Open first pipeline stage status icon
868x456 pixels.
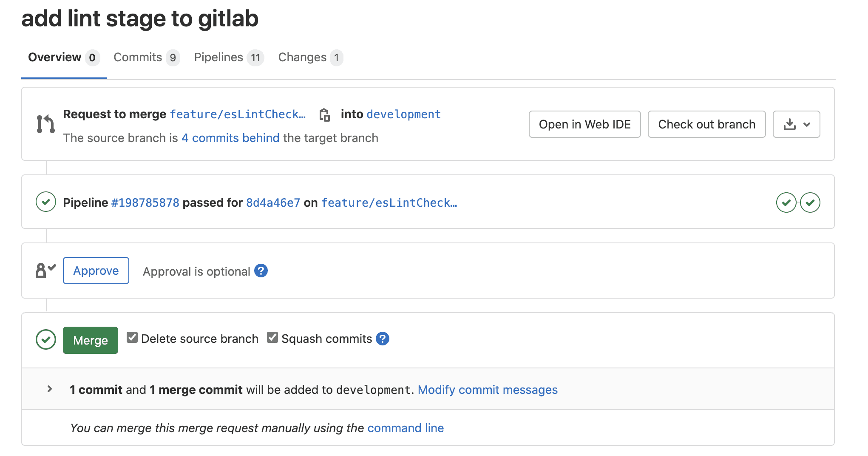tap(786, 202)
